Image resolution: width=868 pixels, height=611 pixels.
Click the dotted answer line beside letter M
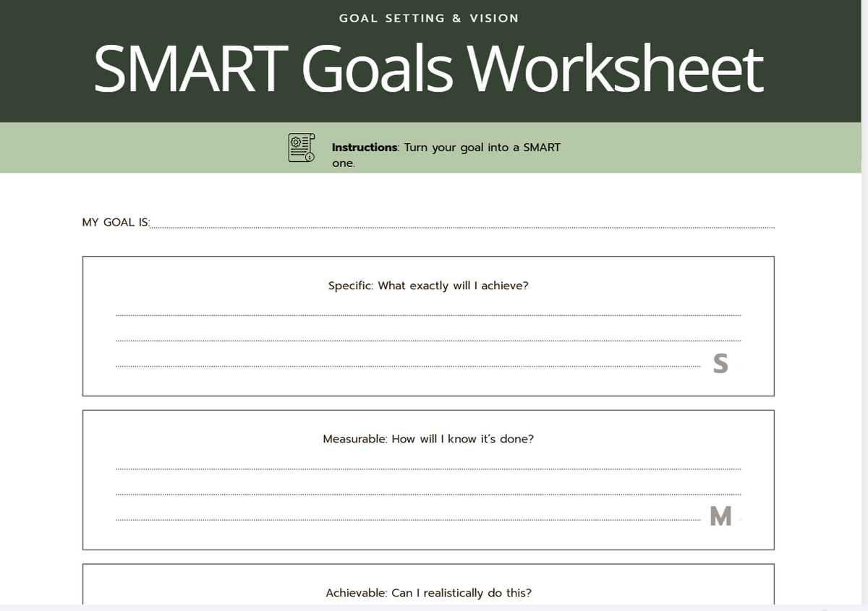408,521
